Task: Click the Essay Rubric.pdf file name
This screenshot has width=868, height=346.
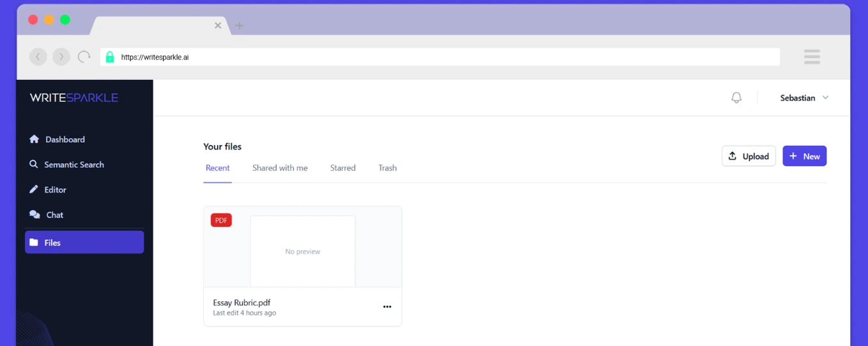Action: [x=242, y=303]
